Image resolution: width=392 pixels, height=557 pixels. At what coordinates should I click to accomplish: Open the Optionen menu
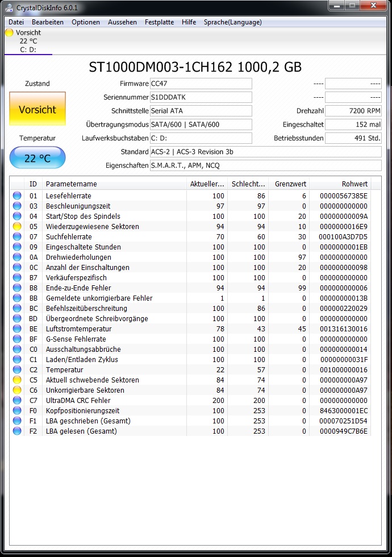[86, 22]
